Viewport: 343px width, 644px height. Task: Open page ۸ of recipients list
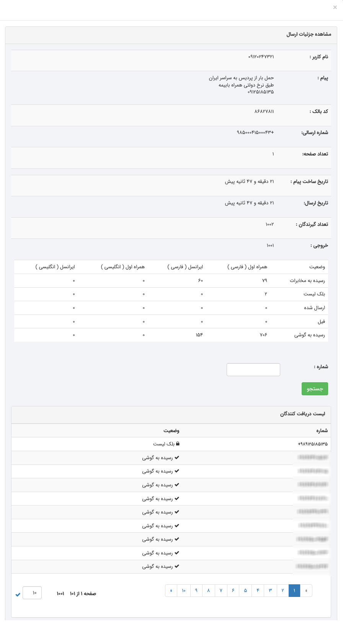(209, 591)
